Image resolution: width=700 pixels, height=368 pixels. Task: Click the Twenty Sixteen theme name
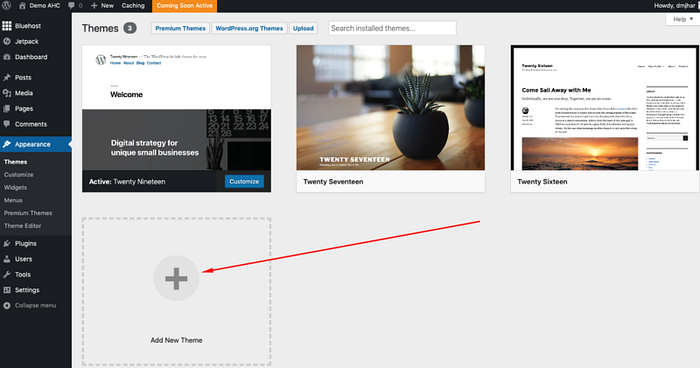542,182
